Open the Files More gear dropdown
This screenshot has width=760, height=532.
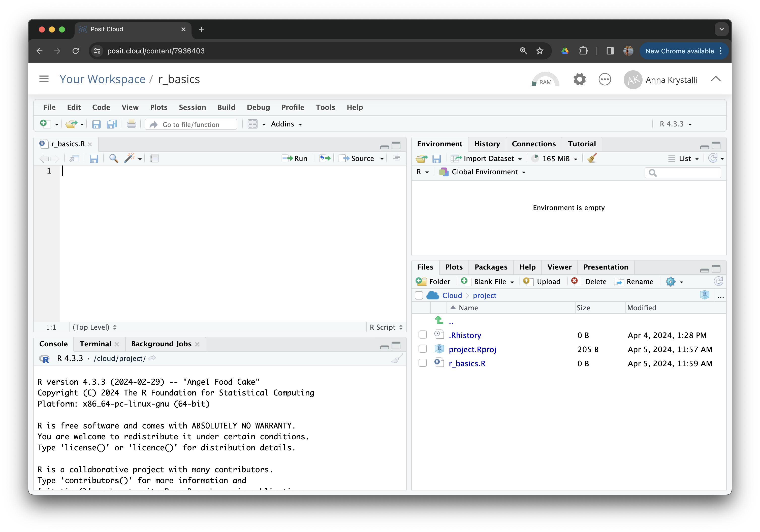(x=675, y=282)
